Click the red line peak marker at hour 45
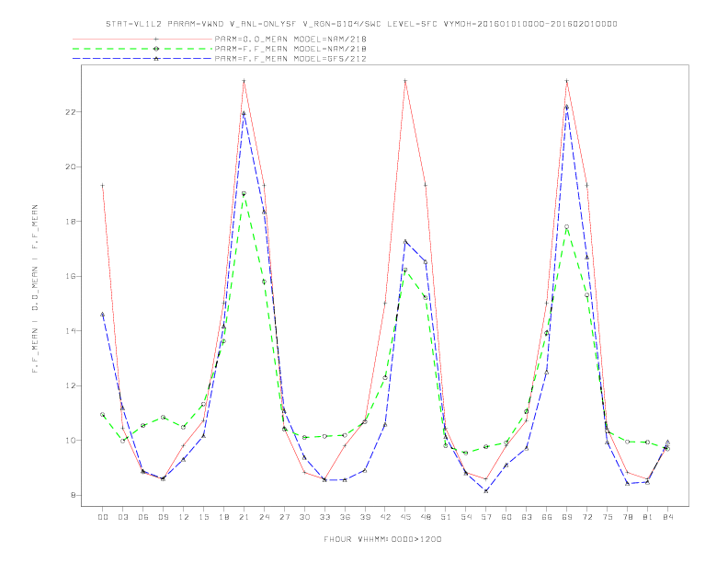This screenshot has height=563, width=728. pyautogui.click(x=405, y=81)
